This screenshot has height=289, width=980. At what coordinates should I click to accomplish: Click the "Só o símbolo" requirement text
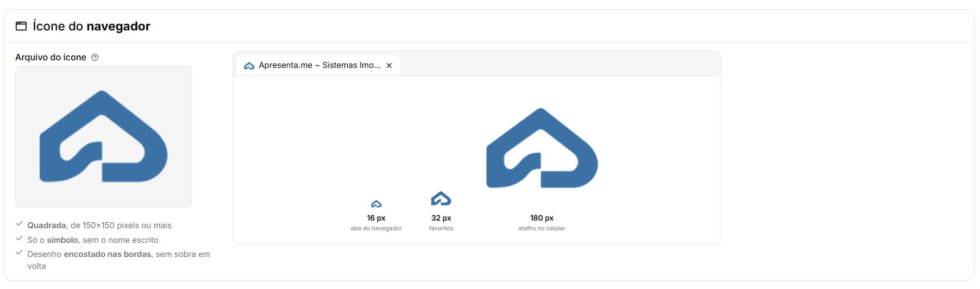point(93,240)
